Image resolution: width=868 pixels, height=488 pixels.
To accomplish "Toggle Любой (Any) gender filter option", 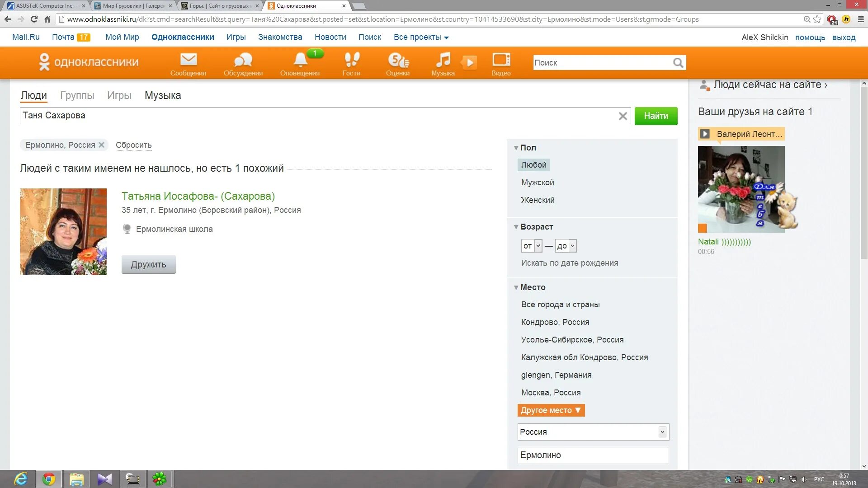I will (533, 164).
